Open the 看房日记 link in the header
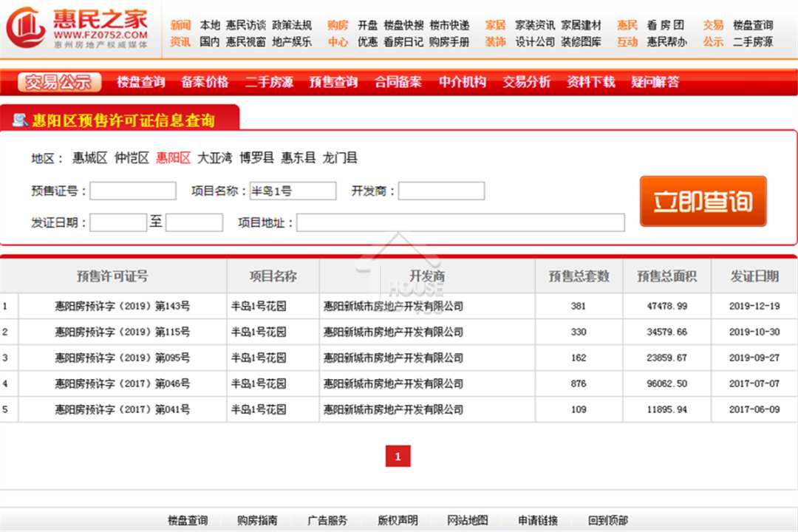 tap(403, 41)
